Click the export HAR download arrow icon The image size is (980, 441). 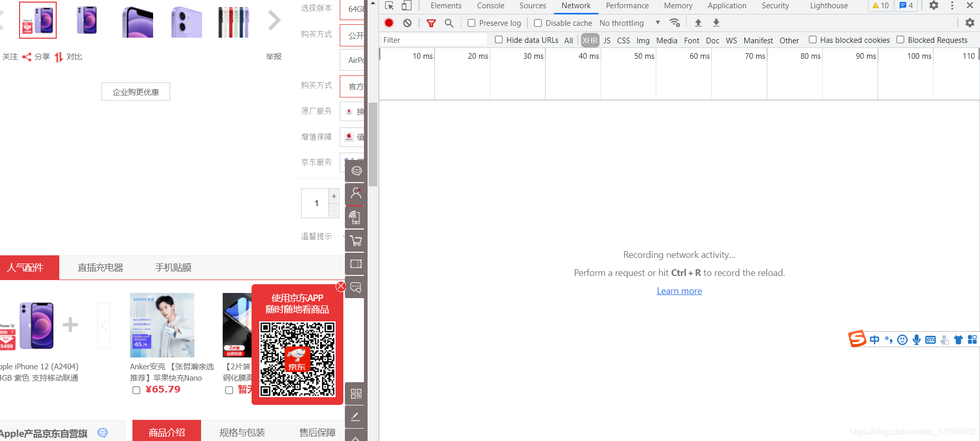[x=716, y=23]
